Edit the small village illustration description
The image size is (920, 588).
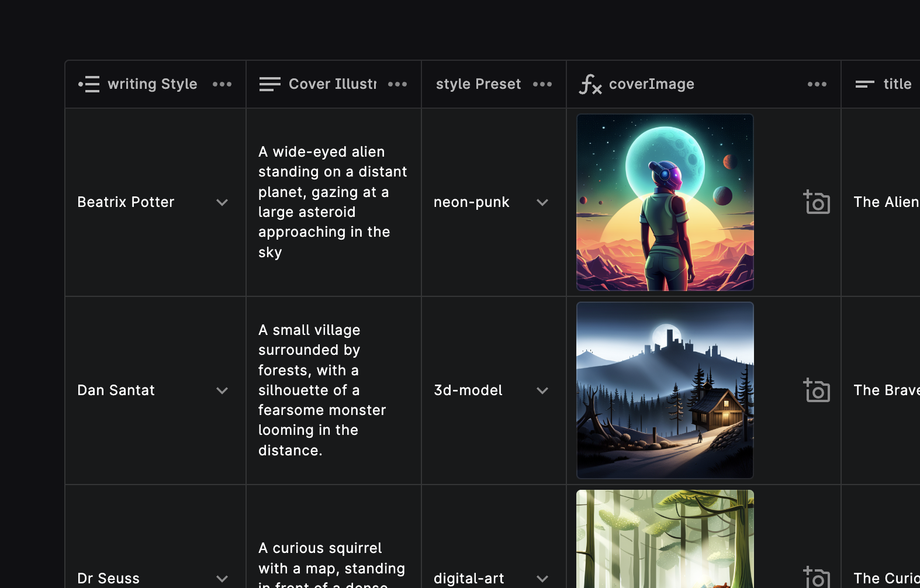coord(322,390)
